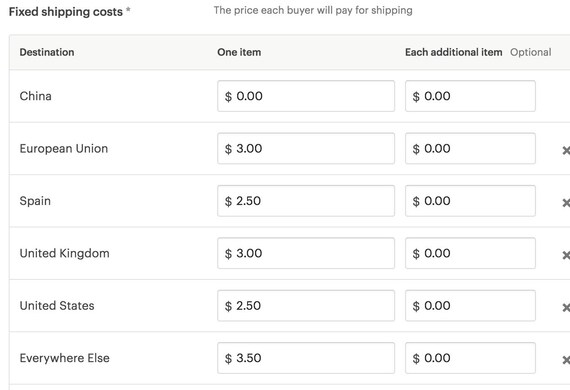Edit Spain each additional item cost

470,201
